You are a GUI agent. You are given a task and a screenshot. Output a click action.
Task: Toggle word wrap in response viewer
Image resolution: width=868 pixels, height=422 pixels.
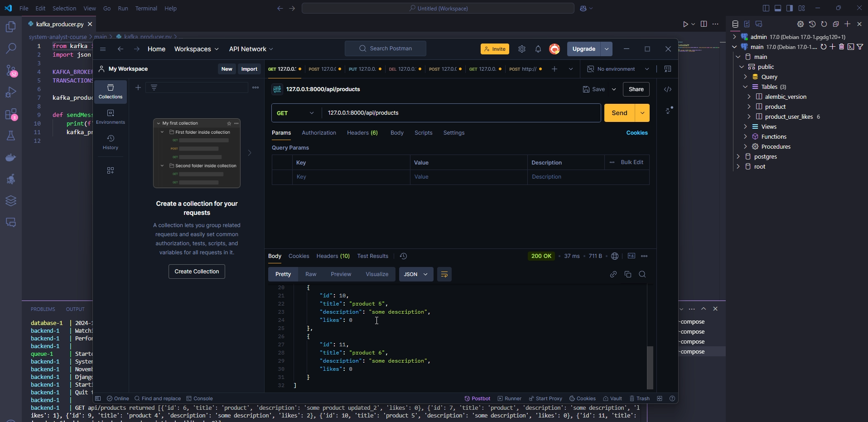[x=444, y=274]
